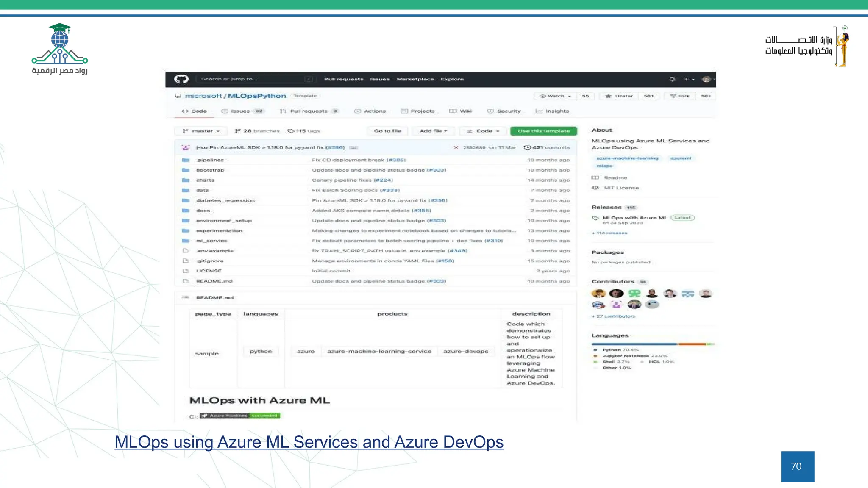This screenshot has width=868, height=488.
Task: Open the notifications bell icon
Action: pos(672,79)
